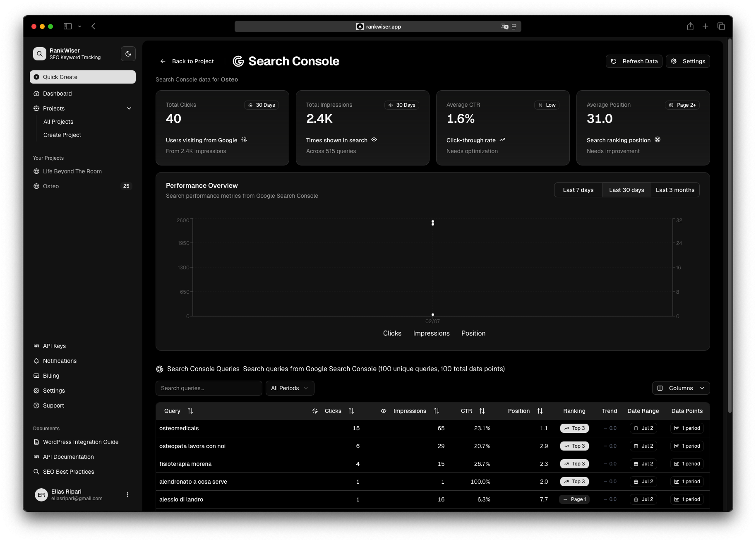
Task: Open Notifications bell icon
Action: click(x=36, y=361)
